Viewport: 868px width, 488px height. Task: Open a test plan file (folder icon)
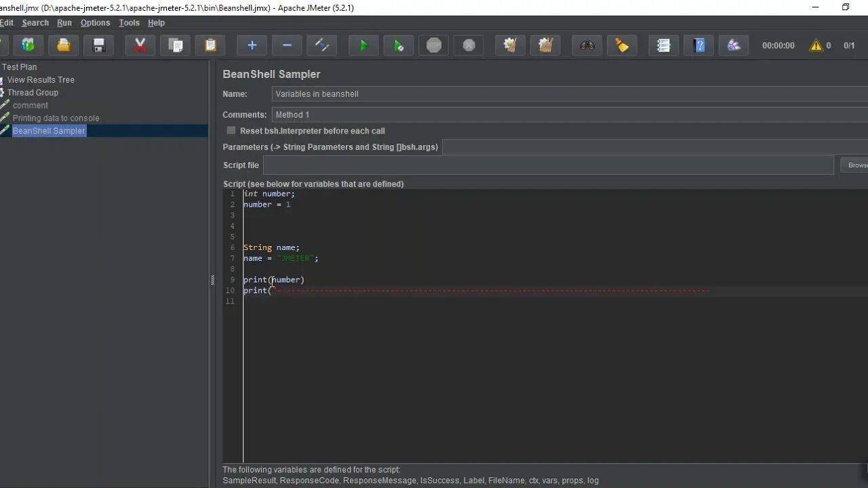[63, 45]
